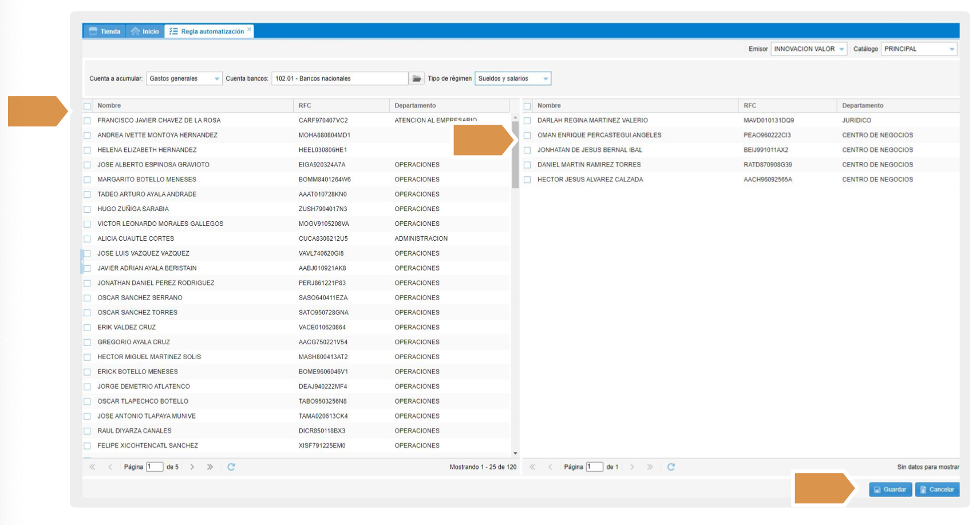Check the box for ALICIA CUAUTLE CORTES

click(x=87, y=239)
